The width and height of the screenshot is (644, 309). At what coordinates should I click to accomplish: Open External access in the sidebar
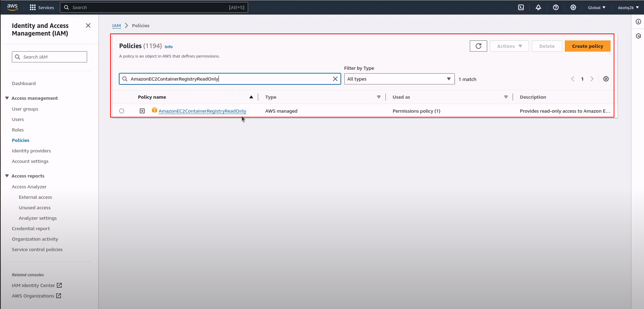click(x=35, y=197)
